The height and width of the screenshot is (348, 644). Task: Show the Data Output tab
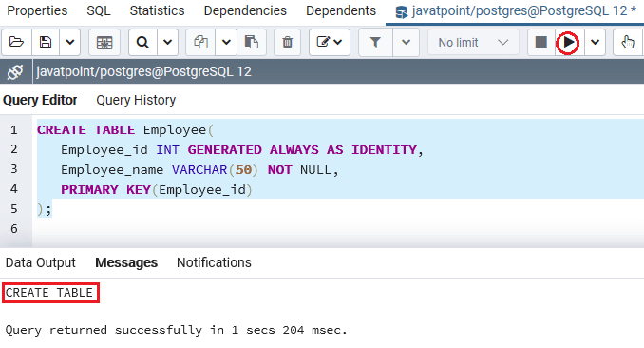point(41,262)
